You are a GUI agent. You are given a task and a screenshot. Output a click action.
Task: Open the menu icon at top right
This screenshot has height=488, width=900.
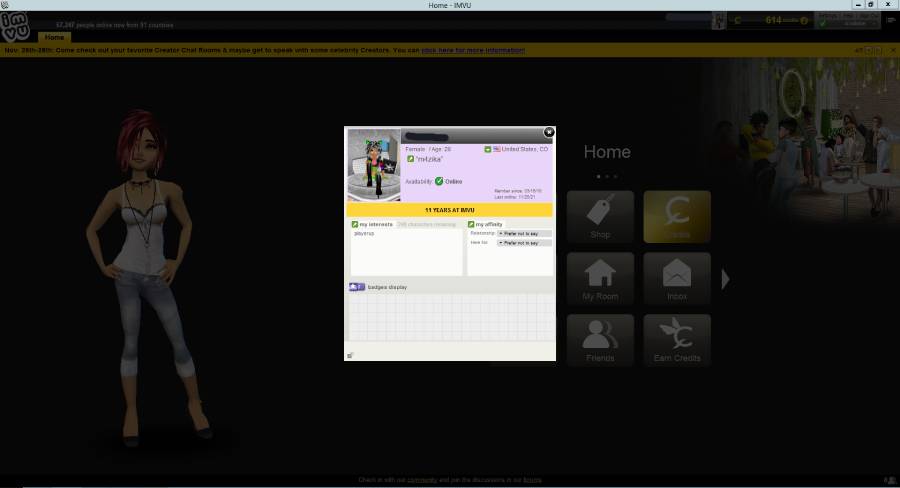(891, 20)
